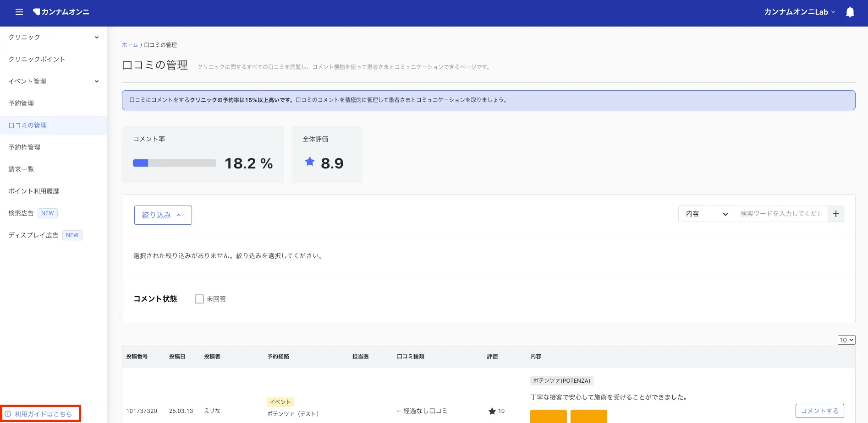Click the ポテンツァ(POTENZA) tag
The image size is (868, 423).
point(562,381)
